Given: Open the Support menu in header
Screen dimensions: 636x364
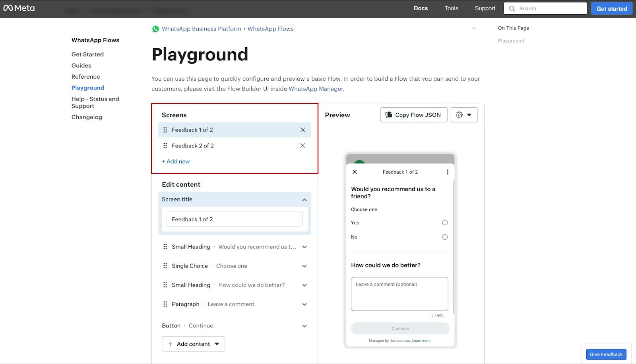Looking at the screenshot, I should click(485, 8).
